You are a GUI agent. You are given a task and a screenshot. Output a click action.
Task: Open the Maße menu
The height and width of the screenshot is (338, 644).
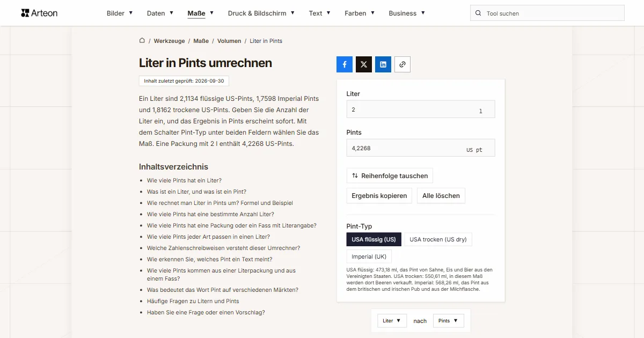pos(201,13)
